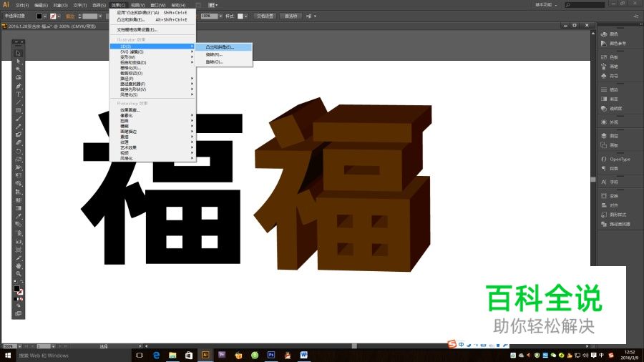Viewport: 644px width, 362px height.
Task: Select the Magic Wand tool
Action: 19,69
